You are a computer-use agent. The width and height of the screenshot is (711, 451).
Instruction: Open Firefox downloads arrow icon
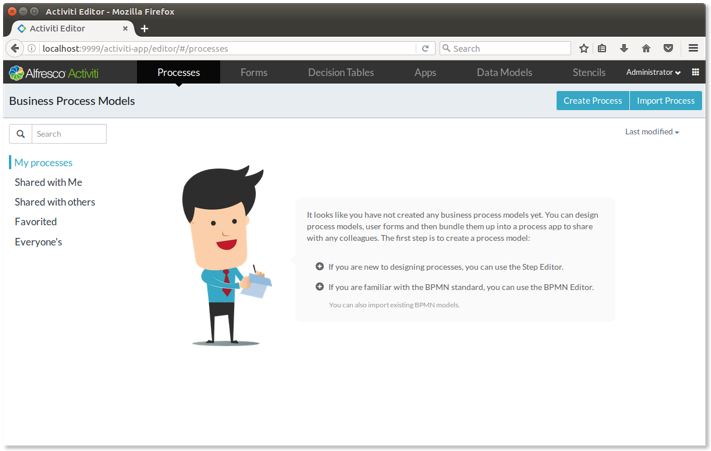point(624,48)
